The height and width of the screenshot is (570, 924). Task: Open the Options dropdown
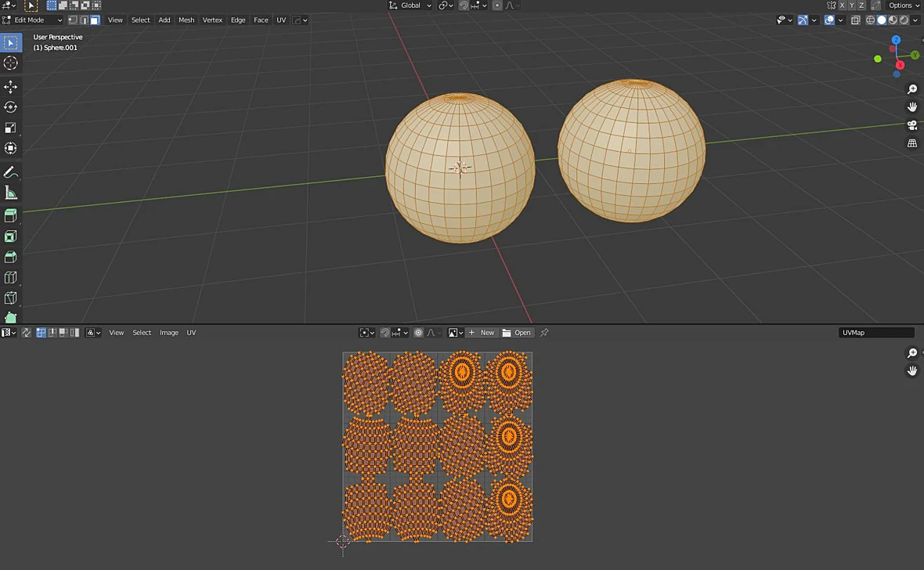[x=904, y=5]
